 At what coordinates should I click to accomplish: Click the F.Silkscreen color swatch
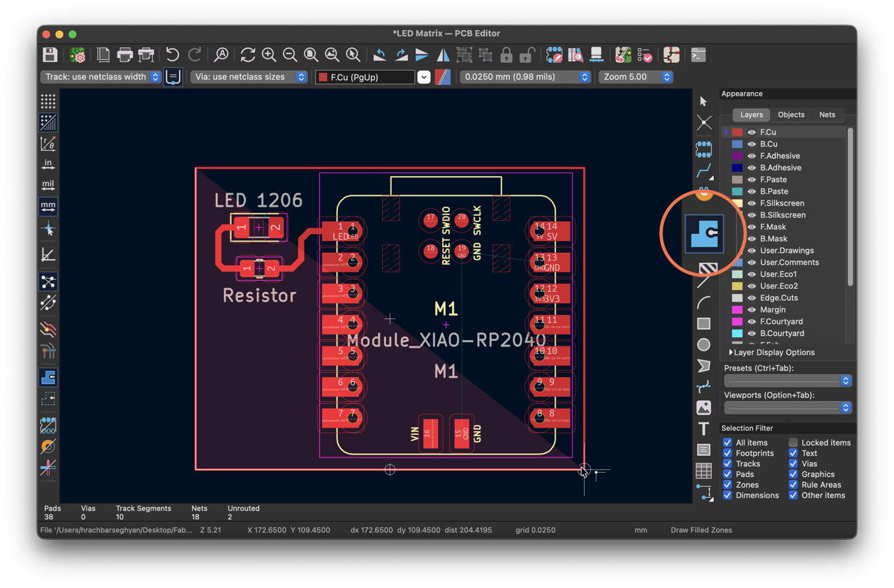[738, 203]
